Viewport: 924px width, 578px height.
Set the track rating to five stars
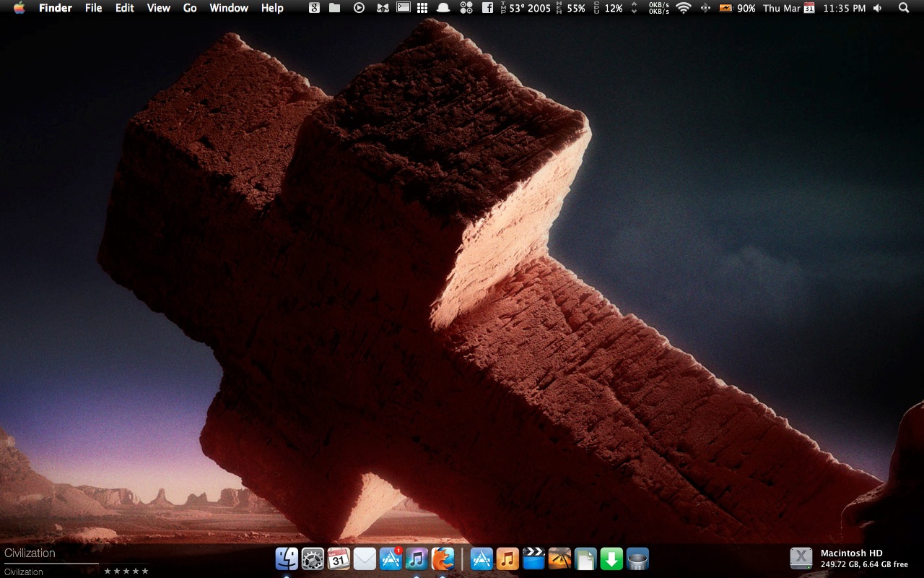point(144,571)
